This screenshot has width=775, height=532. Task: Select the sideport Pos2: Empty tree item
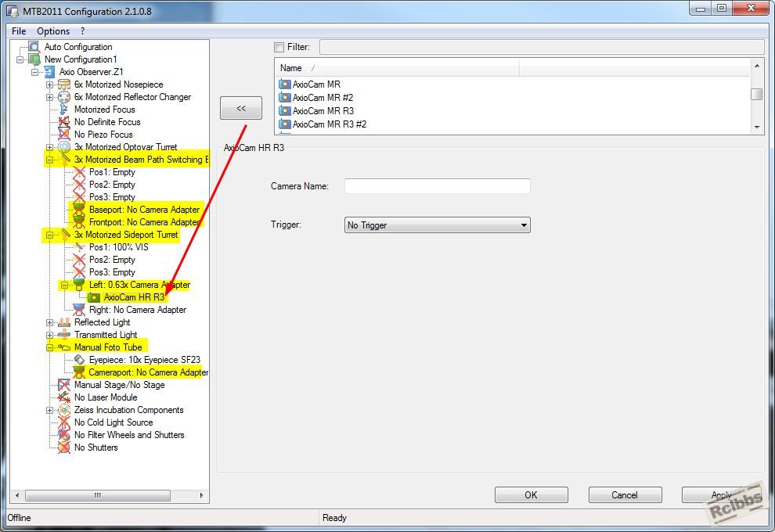pos(112,260)
